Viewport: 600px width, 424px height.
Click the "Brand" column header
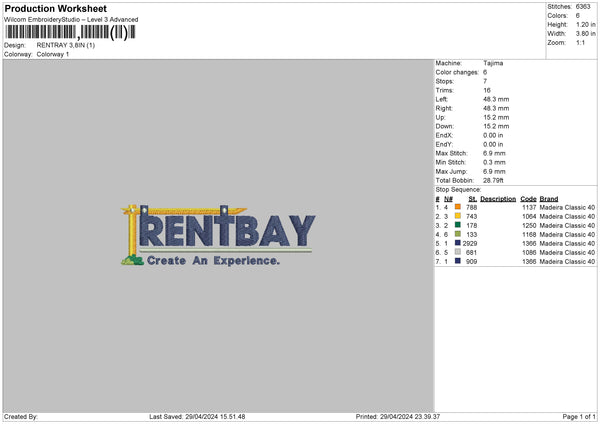click(549, 199)
